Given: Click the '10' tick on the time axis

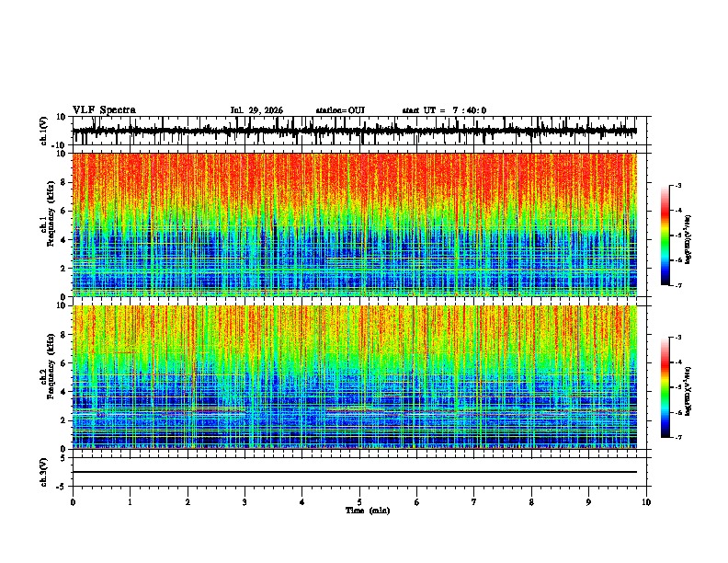Looking at the screenshot, I should (x=646, y=502).
